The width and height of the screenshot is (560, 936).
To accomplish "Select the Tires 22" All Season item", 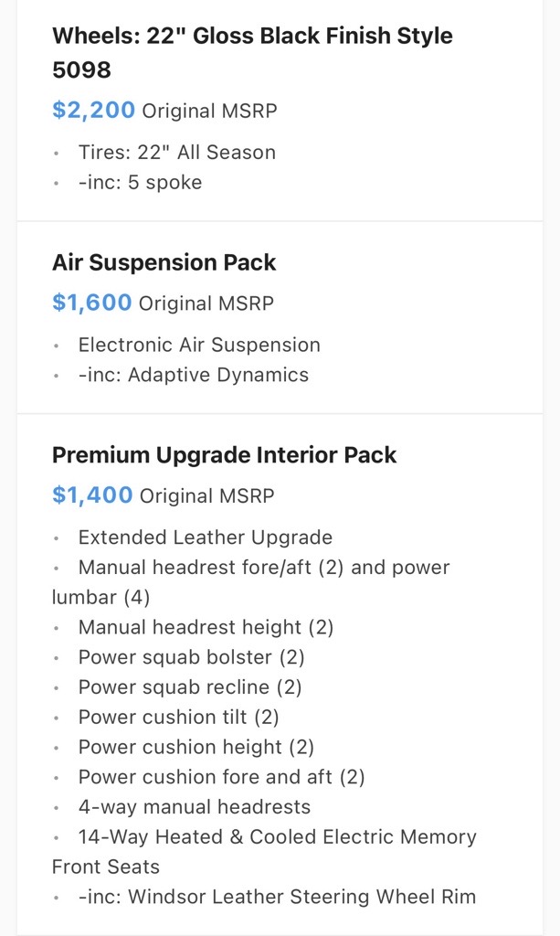I will 177,153.
